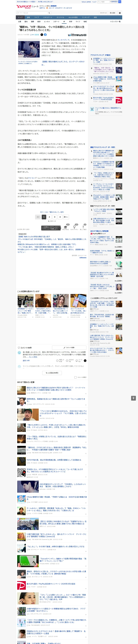Select the エキスパート main tab
The image size is (138, 644).
tap(48, 17)
